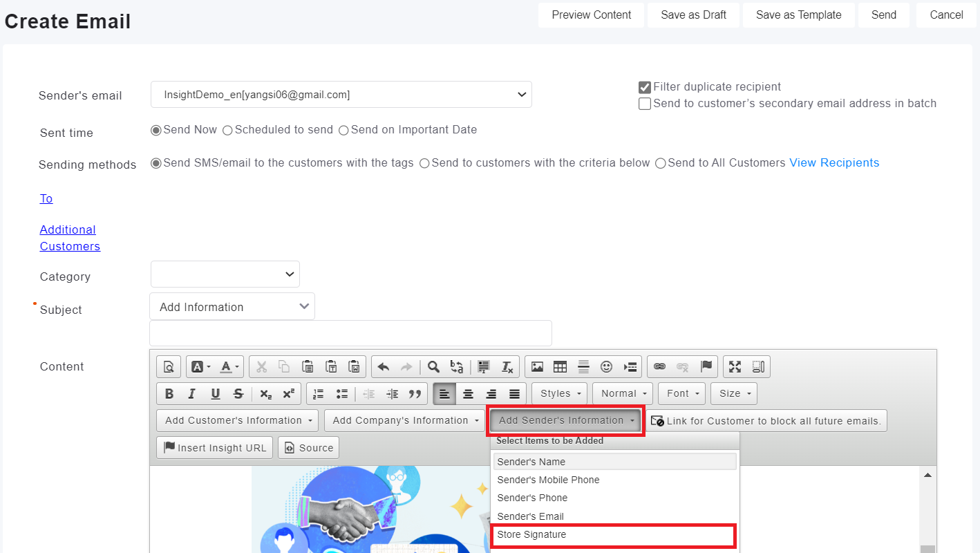Redo the last undone edit
Screen dimensions: 980x553
coord(406,366)
